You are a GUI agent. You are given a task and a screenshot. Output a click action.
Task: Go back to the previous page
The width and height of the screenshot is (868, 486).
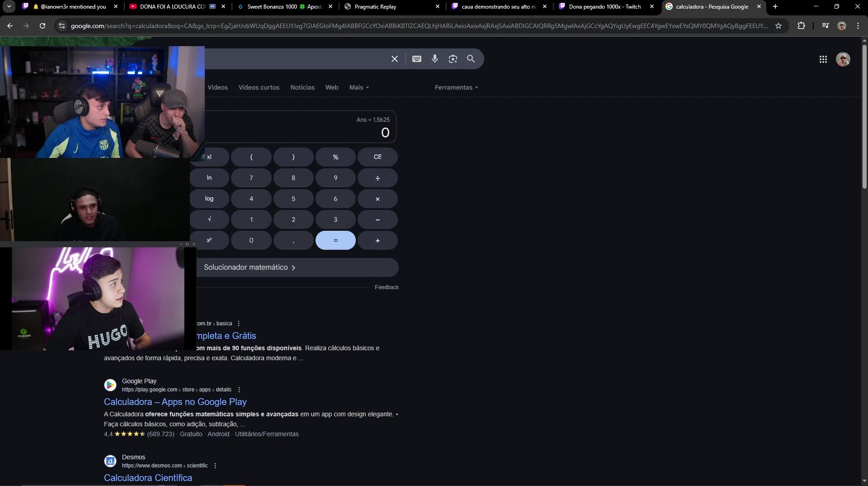click(x=10, y=26)
